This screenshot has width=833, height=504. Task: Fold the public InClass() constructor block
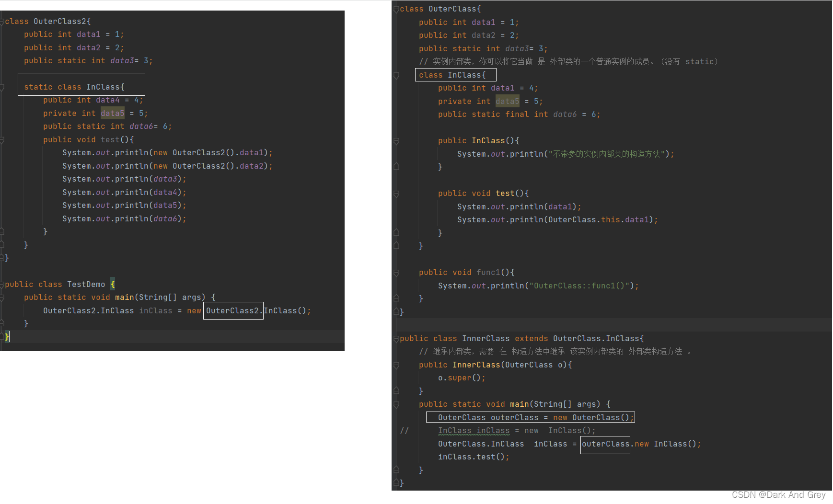click(x=396, y=141)
